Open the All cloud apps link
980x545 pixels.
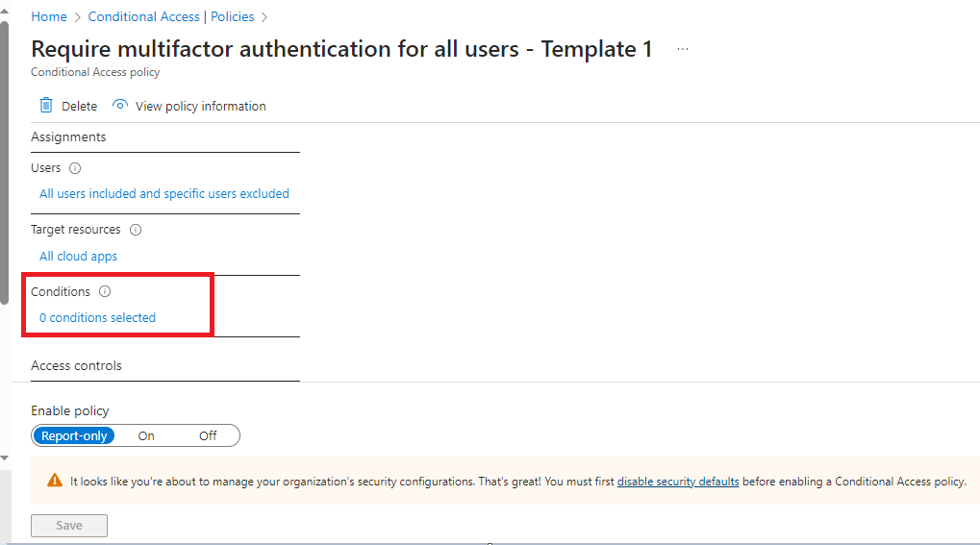[79, 257]
